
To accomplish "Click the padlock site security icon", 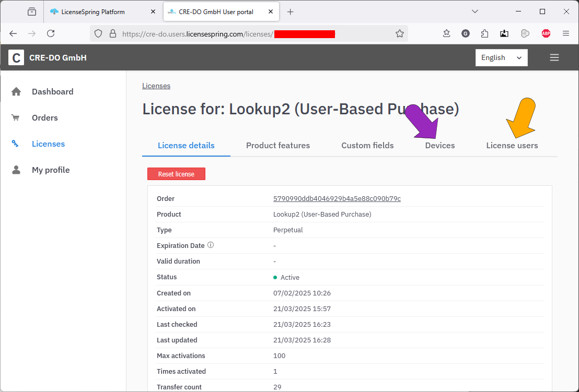I will [113, 34].
